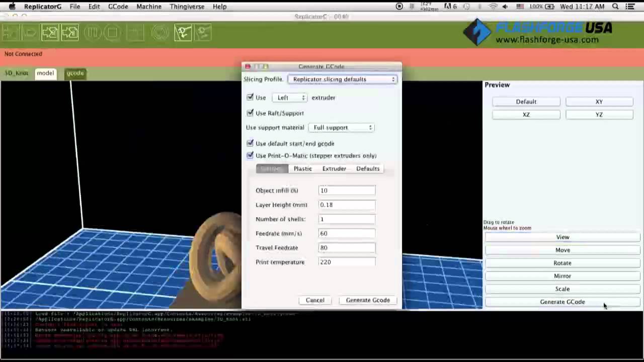Viewport: 644px width, 362px height.
Task: Open the Slicing Profile dropdown
Action: pyautogui.click(x=343, y=79)
